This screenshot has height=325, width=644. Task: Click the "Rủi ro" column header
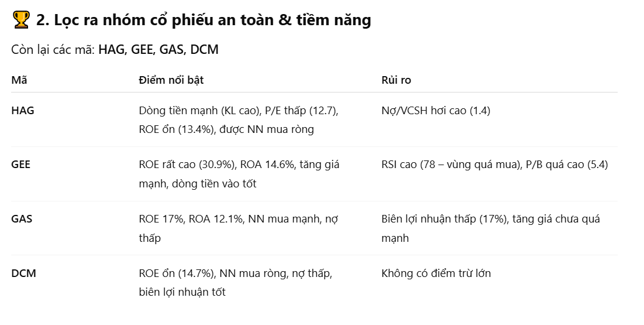[396, 80]
